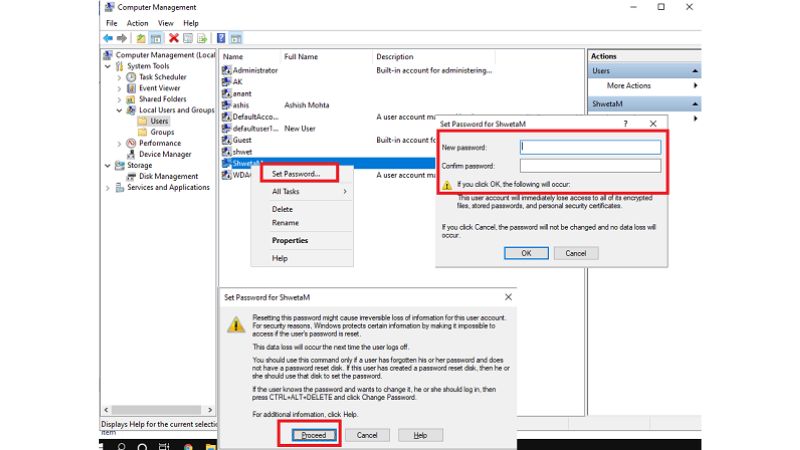Click the Back arrow toolbar icon
800x450 pixels.
pyautogui.click(x=107, y=38)
